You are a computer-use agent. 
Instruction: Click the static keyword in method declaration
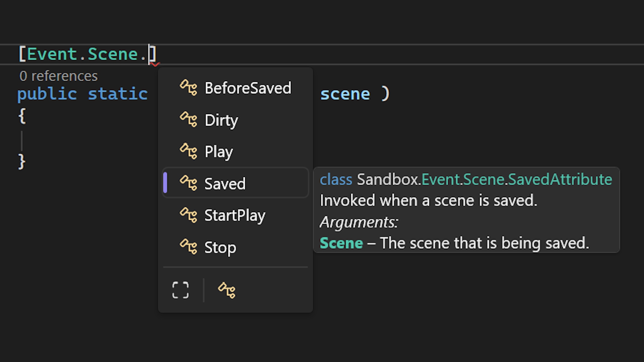[x=118, y=94]
